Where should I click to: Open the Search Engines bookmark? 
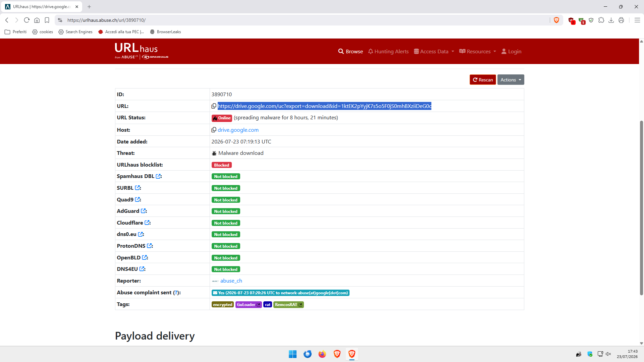pyautogui.click(x=75, y=32)
